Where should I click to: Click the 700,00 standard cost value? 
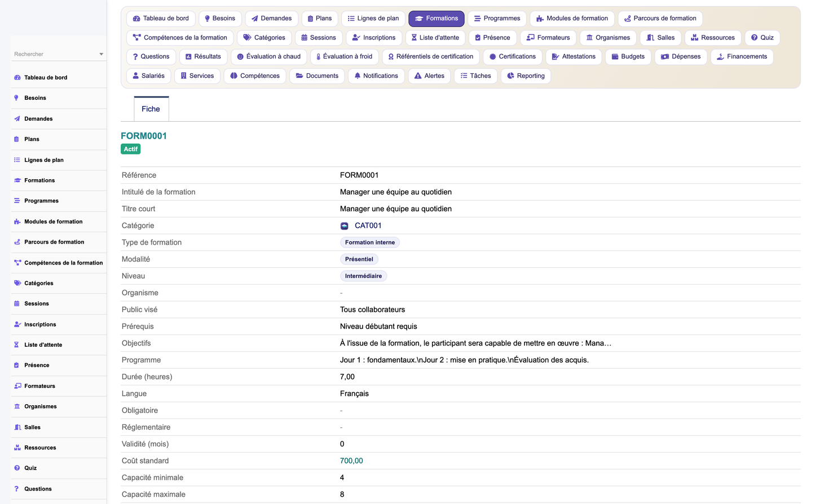click(351, 461)
